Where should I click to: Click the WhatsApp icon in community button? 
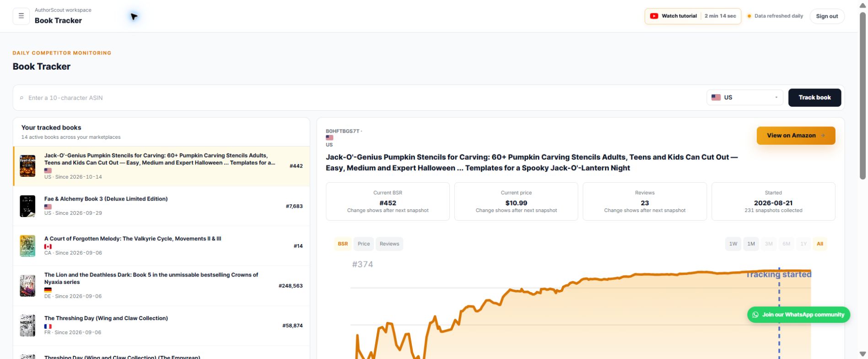(755, 315)
